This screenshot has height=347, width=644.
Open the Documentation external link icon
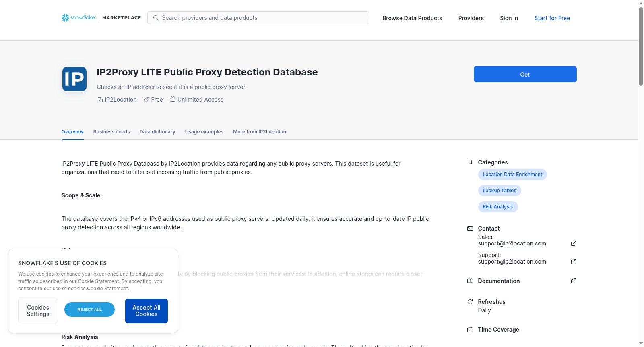574,281
